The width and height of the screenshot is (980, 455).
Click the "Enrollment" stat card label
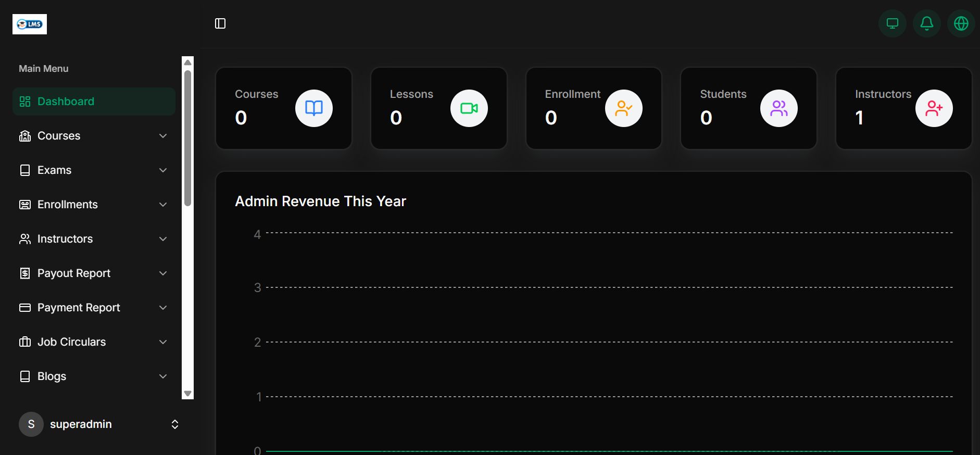573,94
